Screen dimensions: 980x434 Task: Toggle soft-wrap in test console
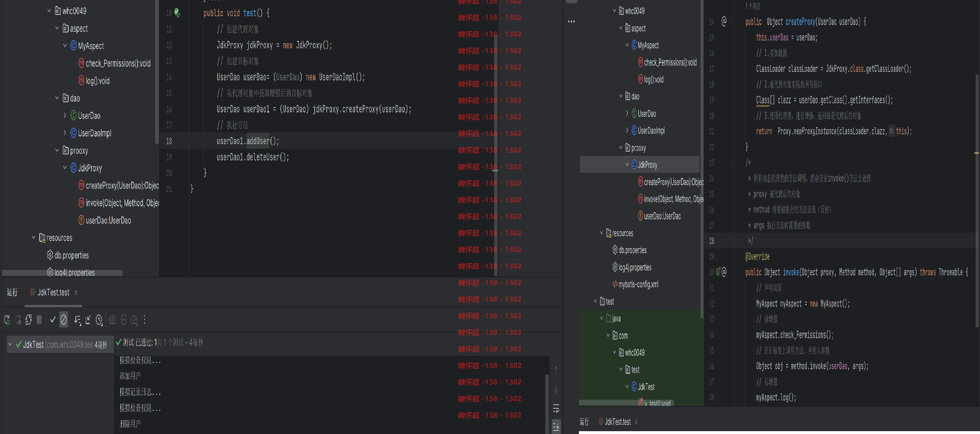click(x=556, y=409)
